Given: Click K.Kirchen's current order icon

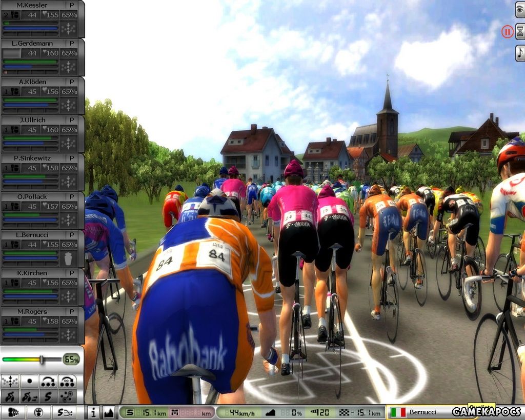Looking at the screenshot, I should (68, 297).
